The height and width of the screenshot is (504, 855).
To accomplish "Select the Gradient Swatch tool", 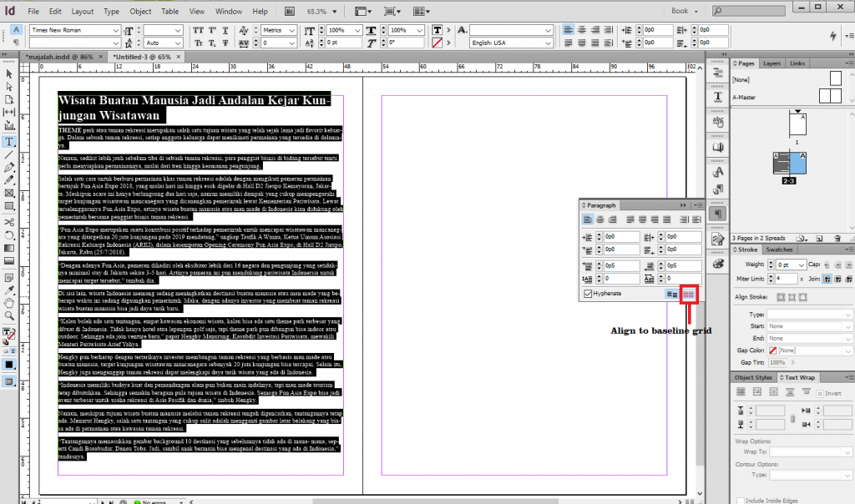I will (9, 249).
